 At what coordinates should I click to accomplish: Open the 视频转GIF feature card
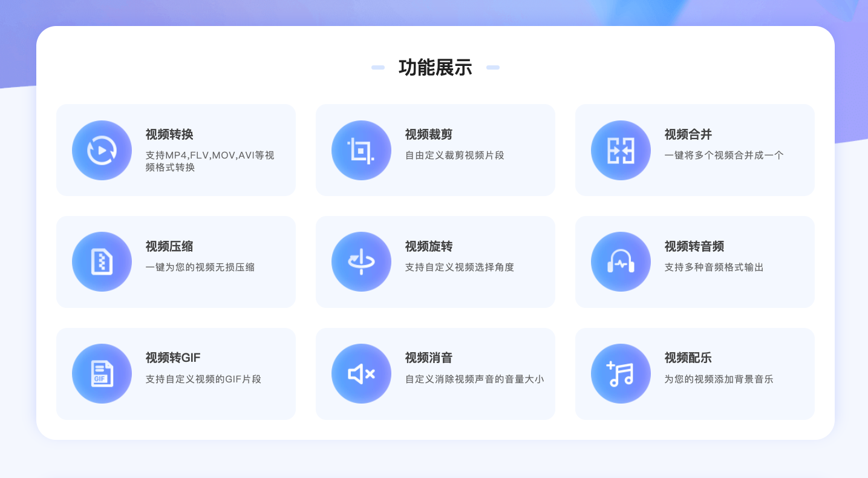tap(175, 373)
